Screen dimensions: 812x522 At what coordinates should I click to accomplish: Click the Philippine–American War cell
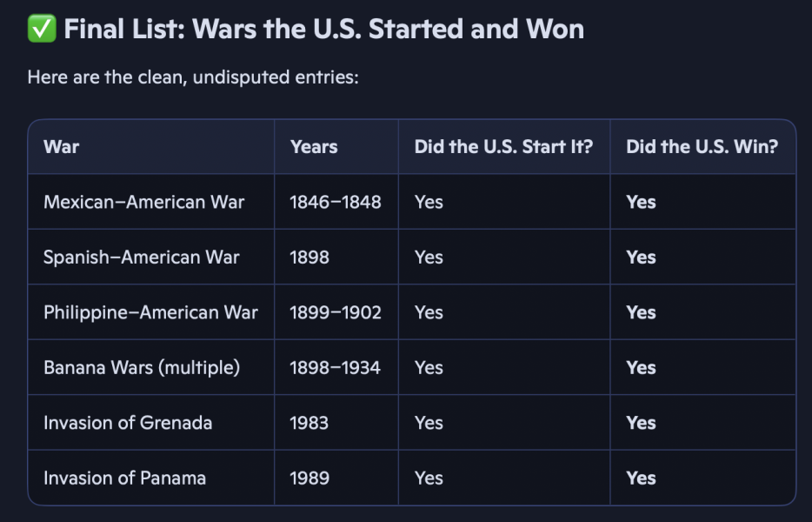coord(150,312)
